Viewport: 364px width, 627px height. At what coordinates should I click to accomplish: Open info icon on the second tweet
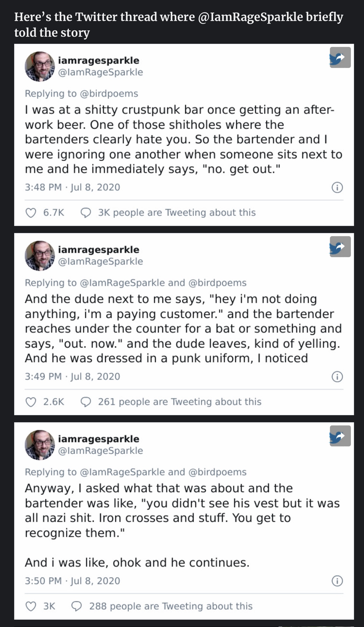(x=337, y=377)
